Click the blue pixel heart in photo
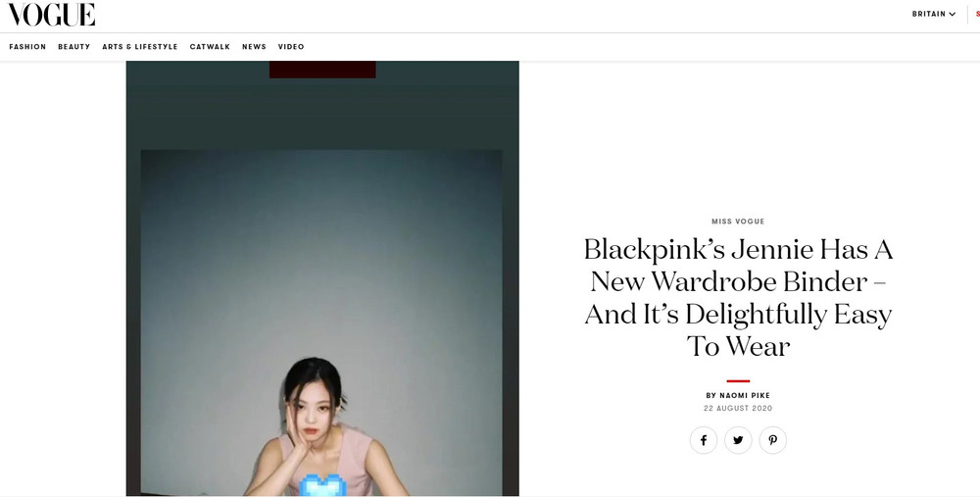980x497 pixels. [x=321, y=486]
